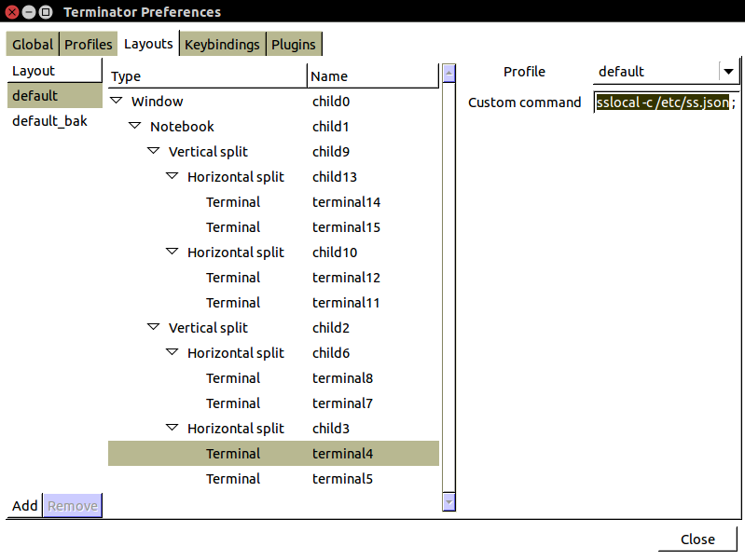Click the Close button

coord(697,540)
